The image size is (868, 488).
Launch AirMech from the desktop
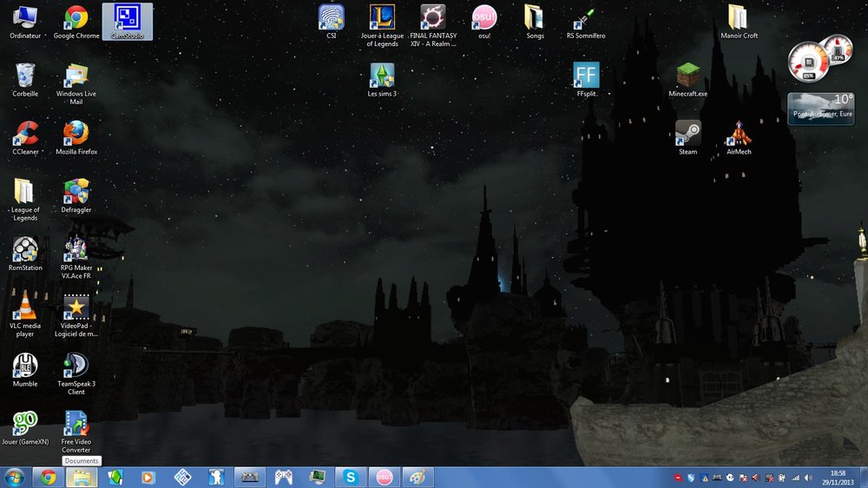coord(739,138)
